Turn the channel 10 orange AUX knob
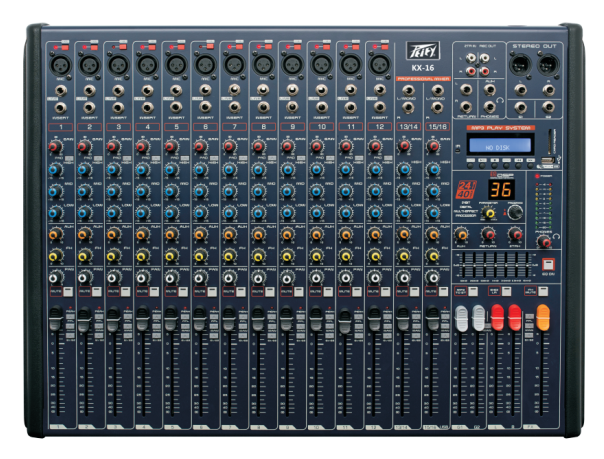Screen dimensions: 604x459 (317, 234)
